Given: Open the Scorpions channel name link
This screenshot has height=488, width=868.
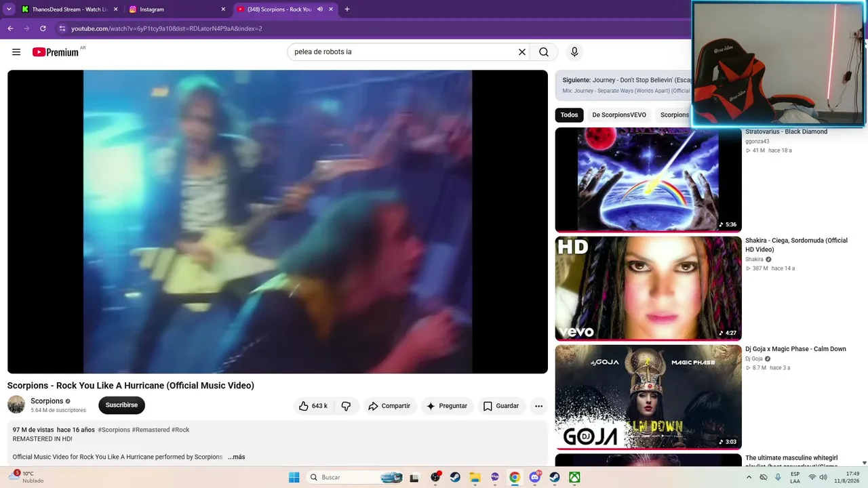Looking at the screenshot, I should pyautogui.click(x=47, y=401).
